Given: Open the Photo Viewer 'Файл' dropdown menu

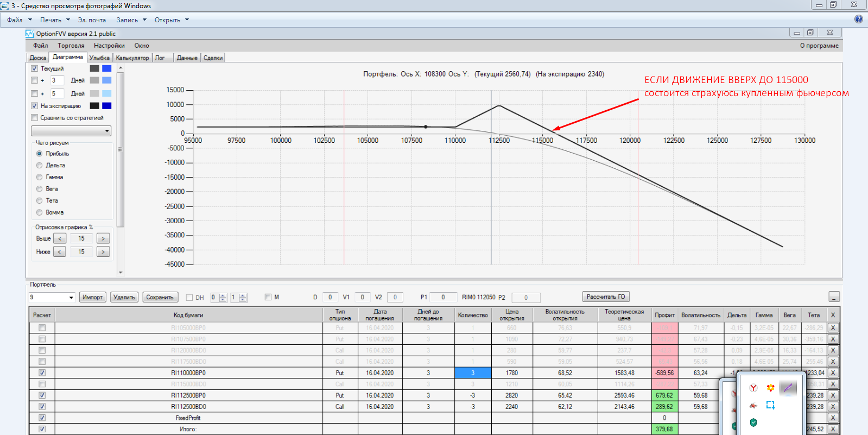Looking at the screenshot, I should point(20,20).
